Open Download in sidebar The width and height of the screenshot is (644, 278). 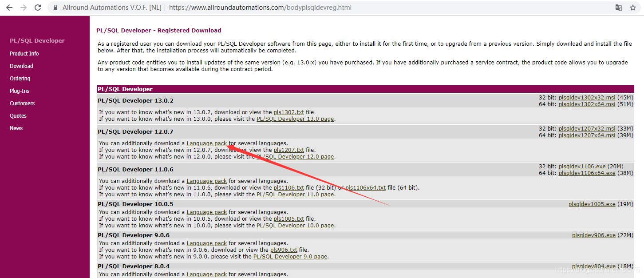pos(21,66)
